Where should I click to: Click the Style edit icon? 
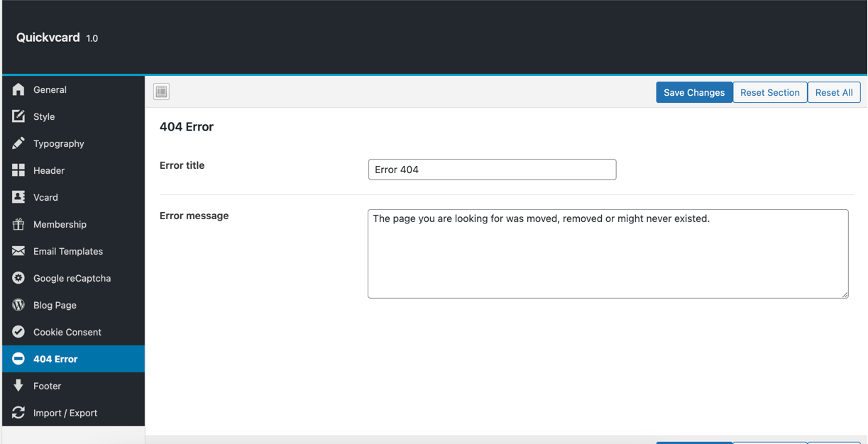[18, 116]
